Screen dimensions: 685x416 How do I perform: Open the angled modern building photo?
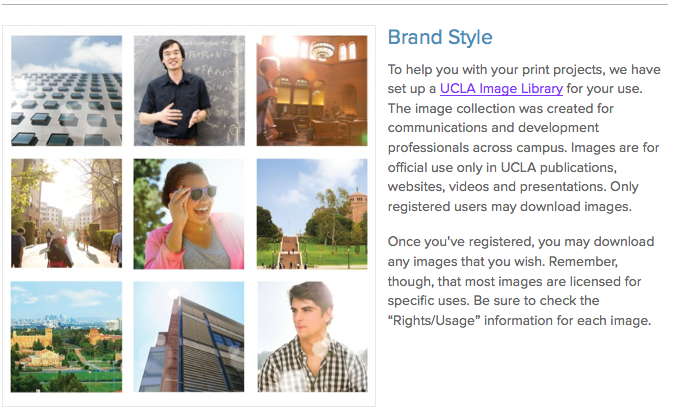click(x=189, y=336)
